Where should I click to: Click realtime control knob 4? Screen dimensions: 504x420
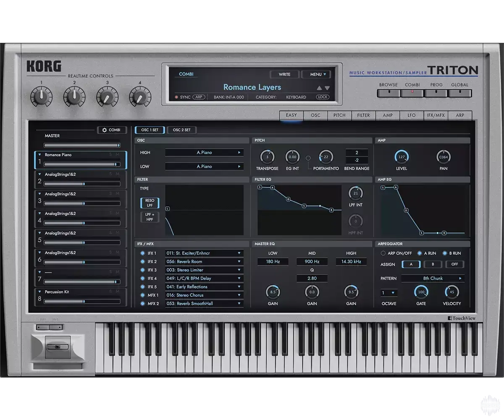coord(140,97)
